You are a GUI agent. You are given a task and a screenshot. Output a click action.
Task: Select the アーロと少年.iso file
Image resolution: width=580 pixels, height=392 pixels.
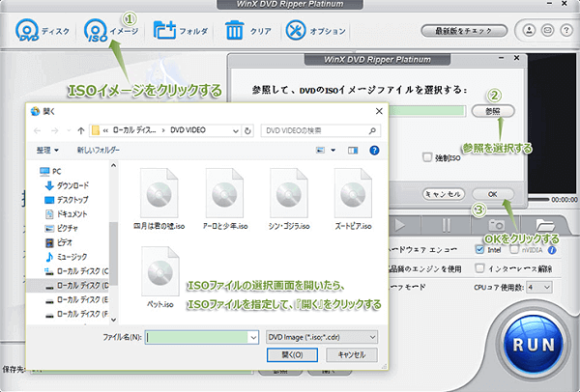[x=225, y=200]
